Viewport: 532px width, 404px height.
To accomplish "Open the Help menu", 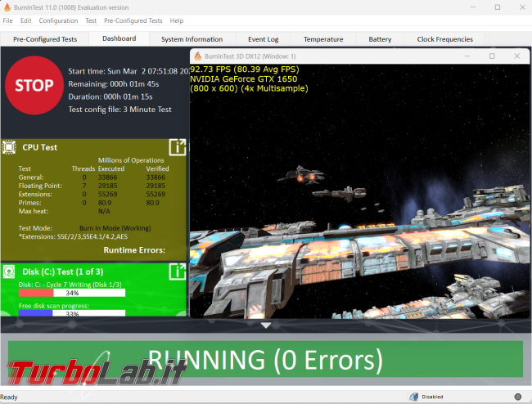I will 177,20.
